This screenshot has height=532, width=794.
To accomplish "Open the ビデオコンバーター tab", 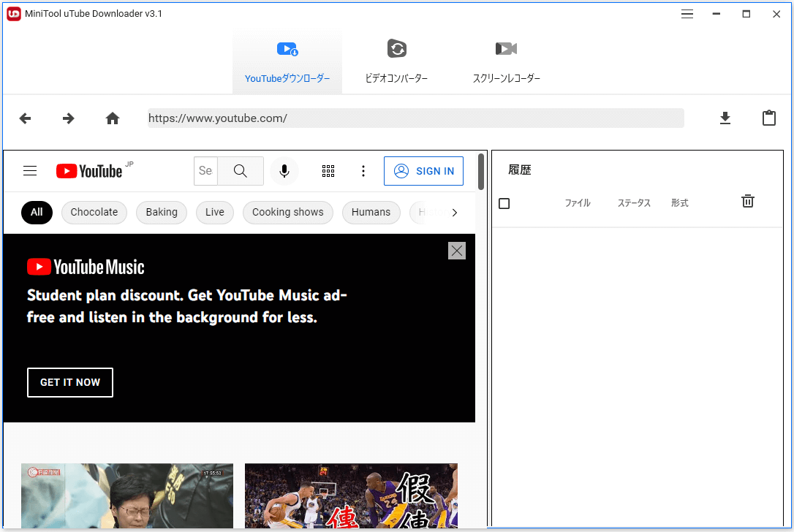I will [396, 62].
